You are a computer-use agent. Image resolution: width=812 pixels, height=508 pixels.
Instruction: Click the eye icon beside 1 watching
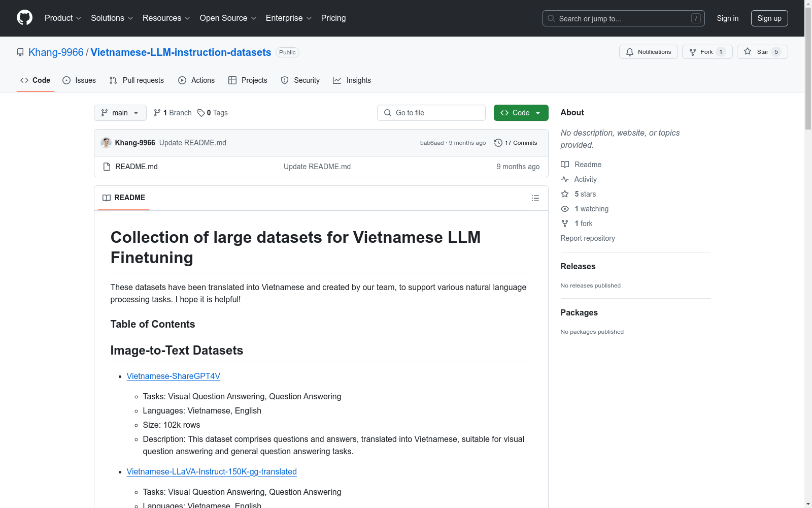pyautogui.click(x=565, y=209)
